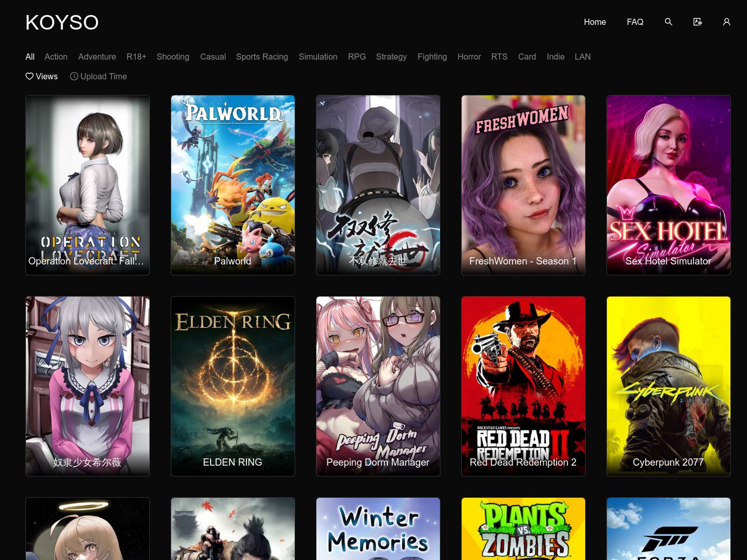Screen dimensions: 747x560
Task: Open the Sex Hotel Simulator card
Action: tap(669, 185)
